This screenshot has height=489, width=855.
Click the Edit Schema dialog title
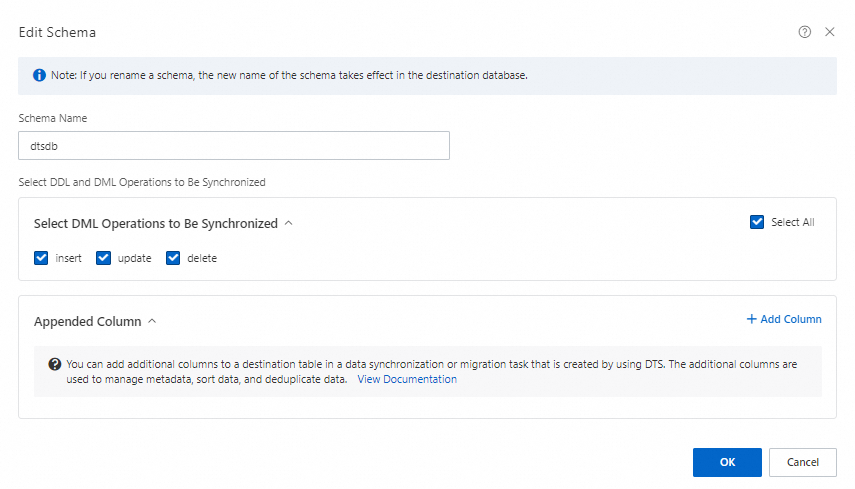click(57, 32)
